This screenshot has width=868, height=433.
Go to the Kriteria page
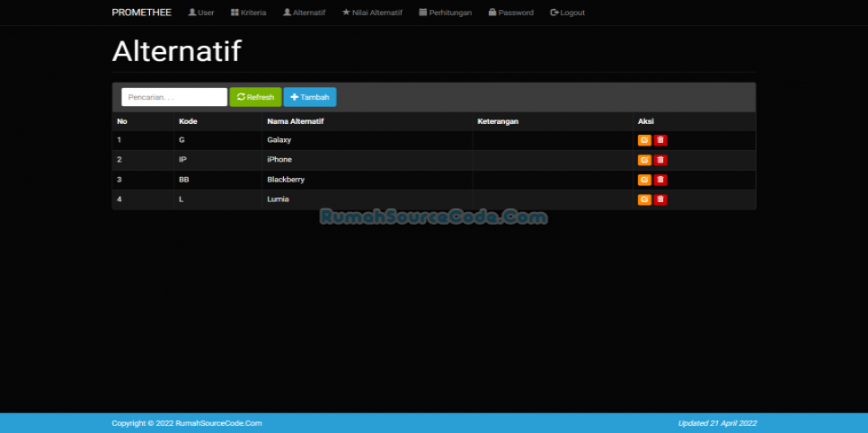tap(248, 13)
